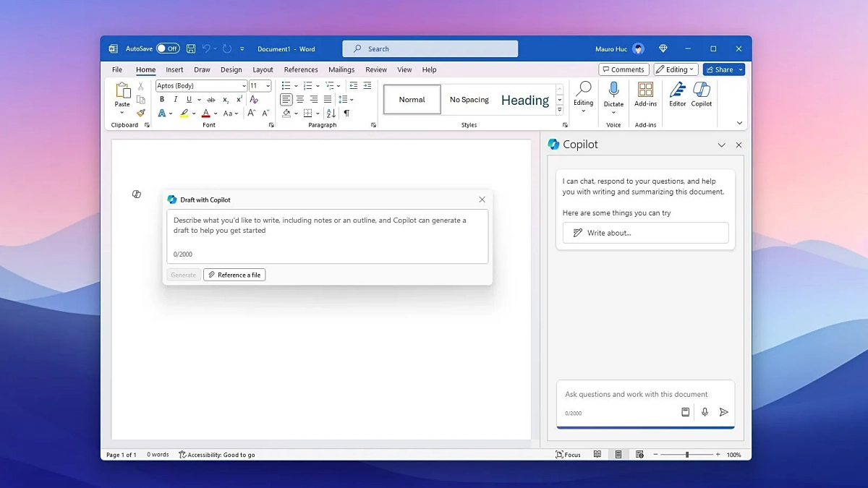868x488 pixels.
Task: Open the References tab
Action: point(301,69)
